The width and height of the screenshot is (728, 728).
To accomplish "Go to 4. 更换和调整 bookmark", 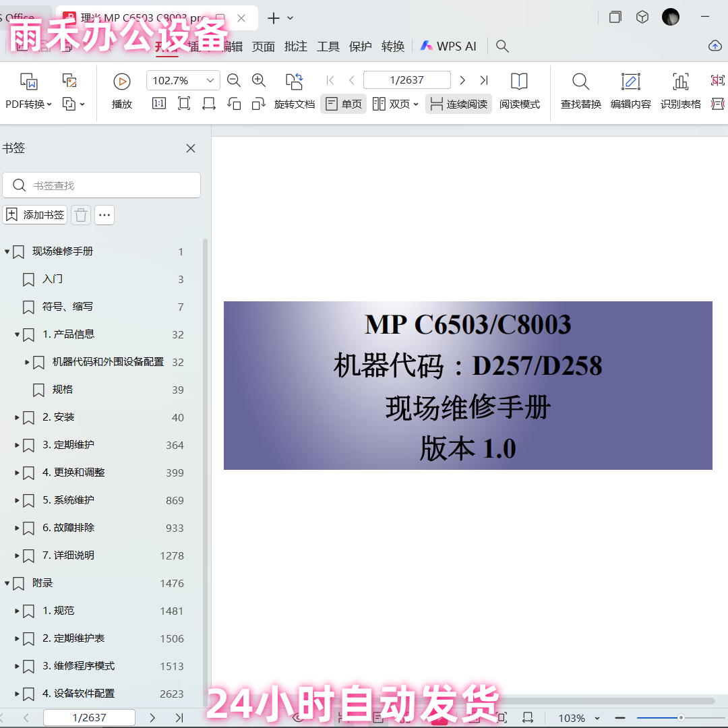I will (73, 473).
